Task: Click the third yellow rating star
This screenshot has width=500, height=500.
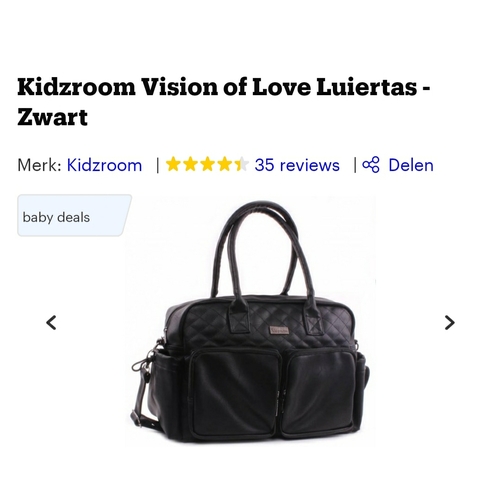Action: point(207,165)
